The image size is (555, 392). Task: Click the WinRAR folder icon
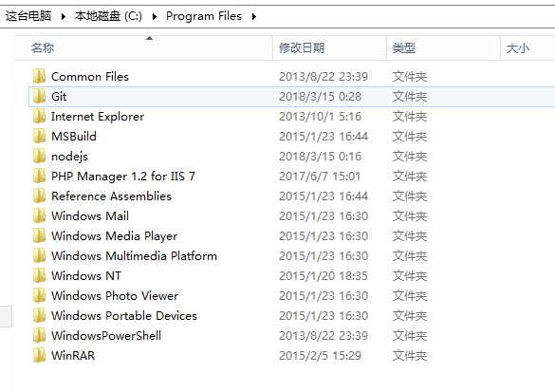(39, 355)
